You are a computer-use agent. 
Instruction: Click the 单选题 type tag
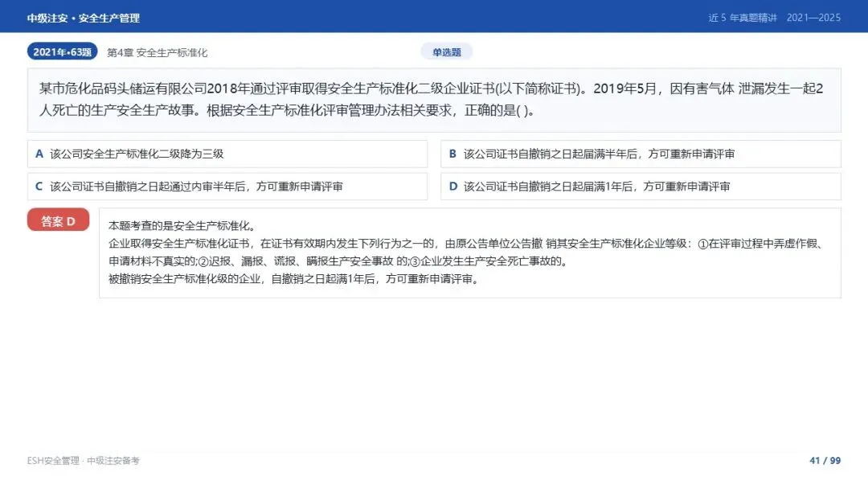(x=446, y=52)
